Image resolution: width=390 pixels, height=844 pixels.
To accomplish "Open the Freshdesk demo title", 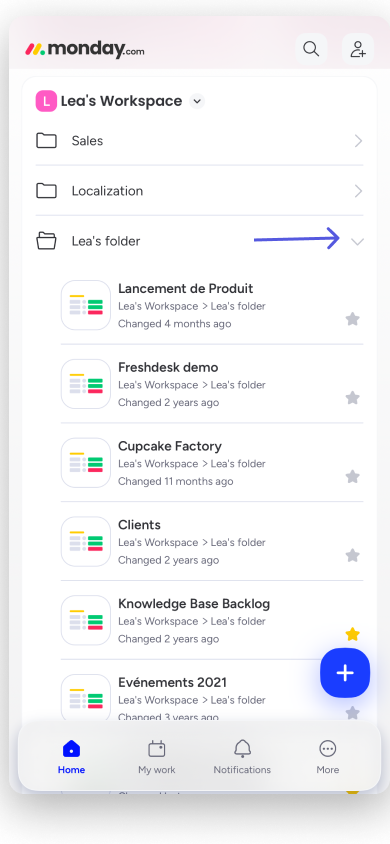I will point(168,368).
